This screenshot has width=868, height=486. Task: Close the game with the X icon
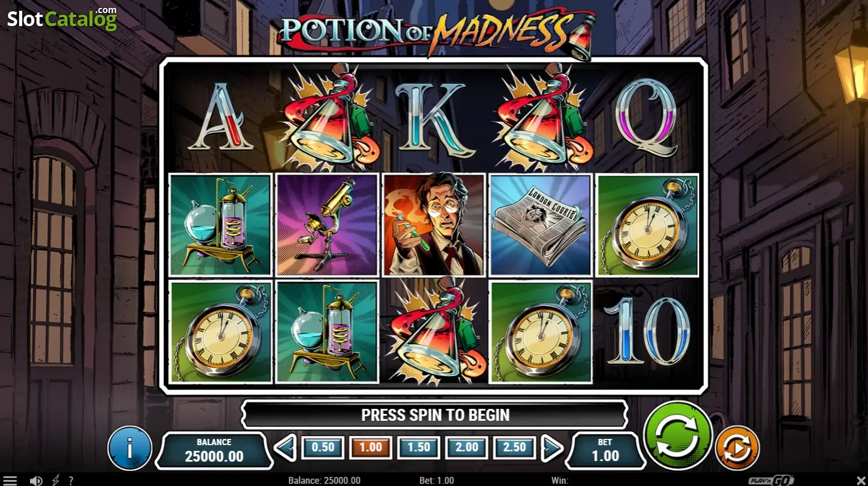click(861, 480)
